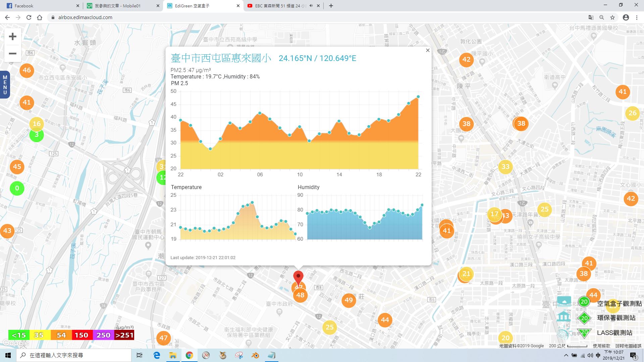Open the Google Translate page icon

(591, 17)
